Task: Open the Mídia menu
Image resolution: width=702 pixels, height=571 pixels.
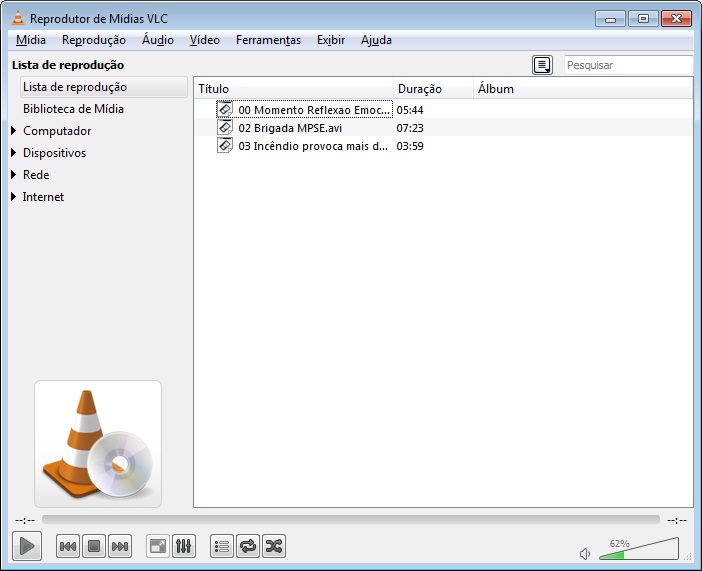Action: pyautogui.click(x=31, y=40)
